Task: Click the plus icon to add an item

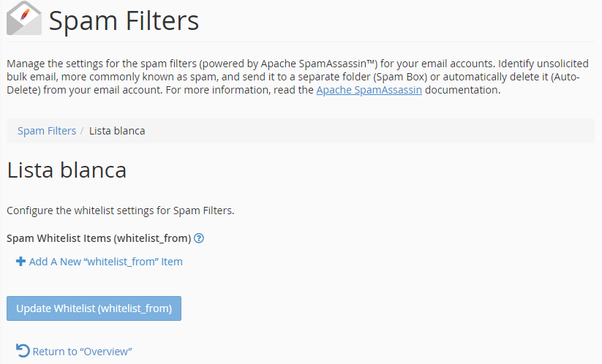Action: click(20, 262)
